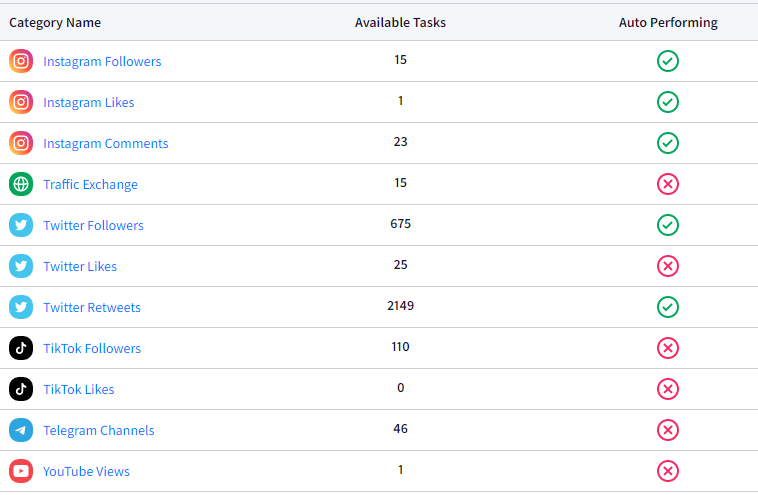Image resolution: width=758 pixels, height=495 pixels.
Task: Enable auto performing for TikTok Followers
Action: click(x=668, y=348)
